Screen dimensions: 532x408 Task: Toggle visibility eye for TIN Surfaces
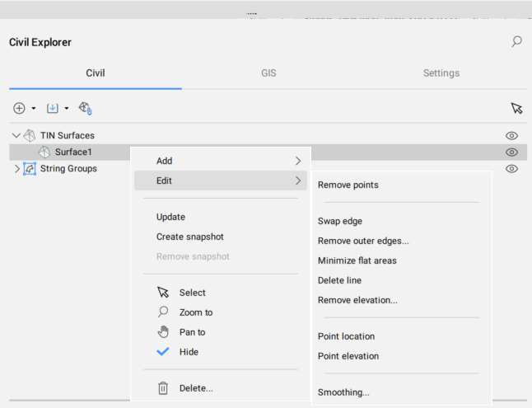point(511,135)
